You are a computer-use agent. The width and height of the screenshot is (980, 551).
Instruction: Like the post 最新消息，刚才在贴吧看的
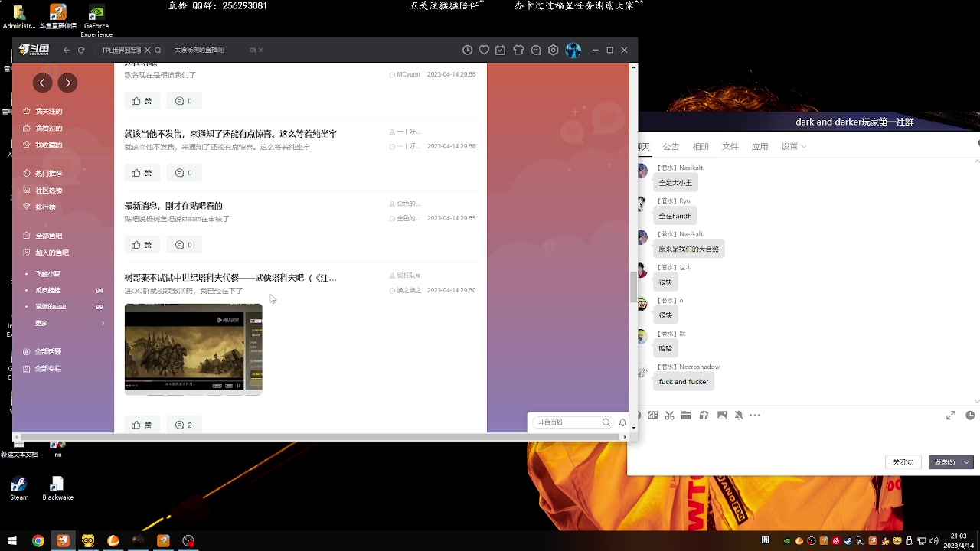pyautogui.click(x=142, y=245)
